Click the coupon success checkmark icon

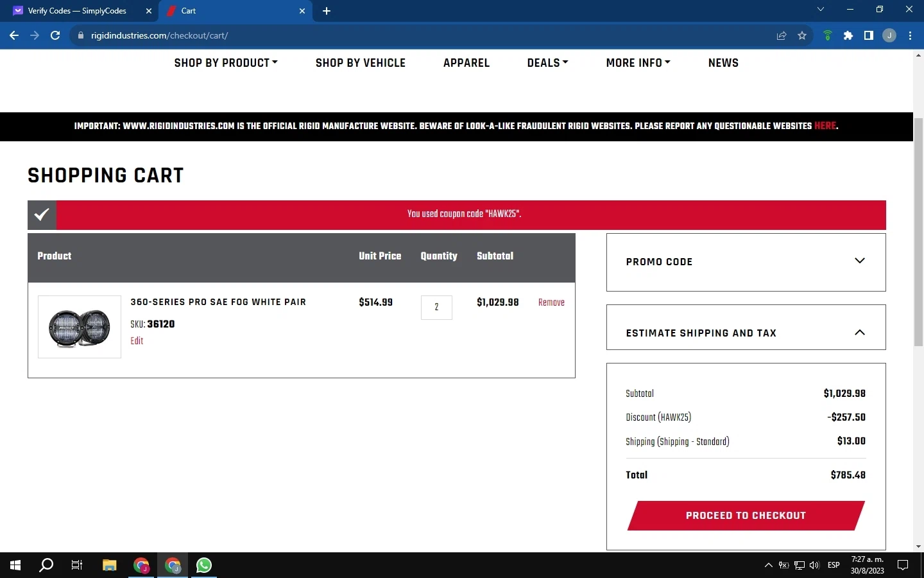pyautogui.click(x=42, y=215)
